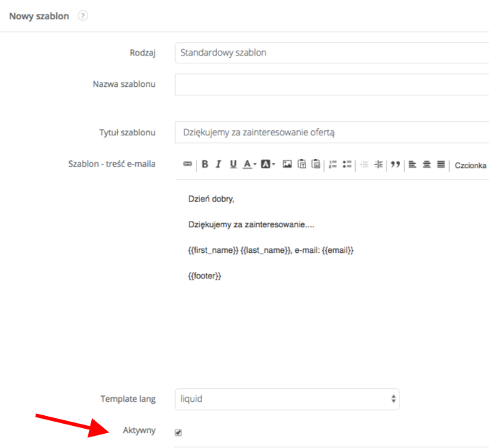
Task: Click 'Dziękujemy za zainteresowanie....' text in editor
Action: [251, 224]
